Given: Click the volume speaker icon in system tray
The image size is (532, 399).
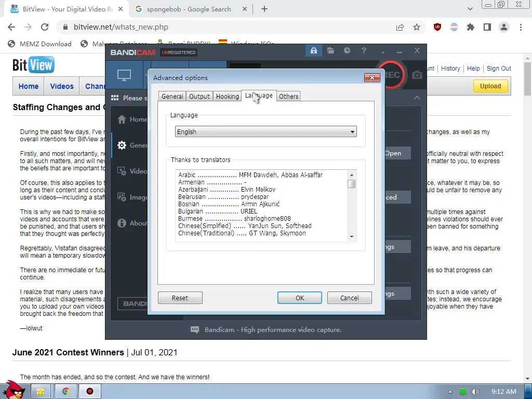Looking at the screenshot, I should coord(475,392).
